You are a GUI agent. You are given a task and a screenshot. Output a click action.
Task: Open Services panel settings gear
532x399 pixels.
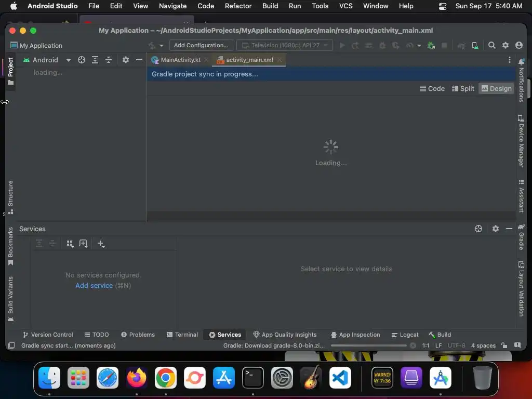pos(495,229)
